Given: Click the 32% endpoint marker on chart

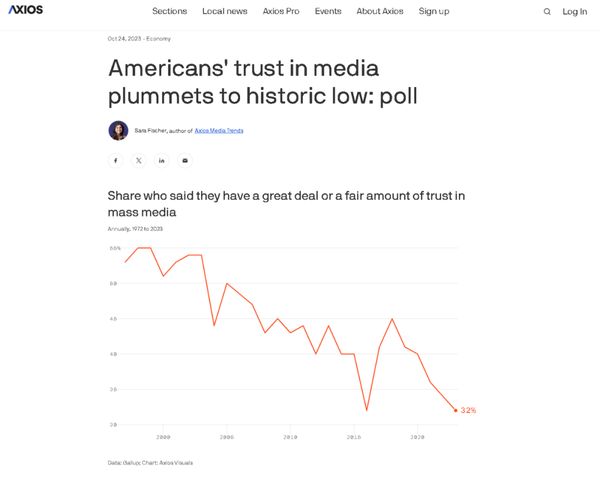Looking at the screenshot, I should click(x=456, y=410).
